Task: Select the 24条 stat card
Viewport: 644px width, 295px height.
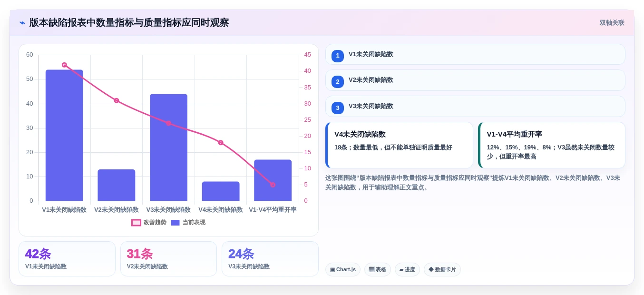Action: coord(270,259)
